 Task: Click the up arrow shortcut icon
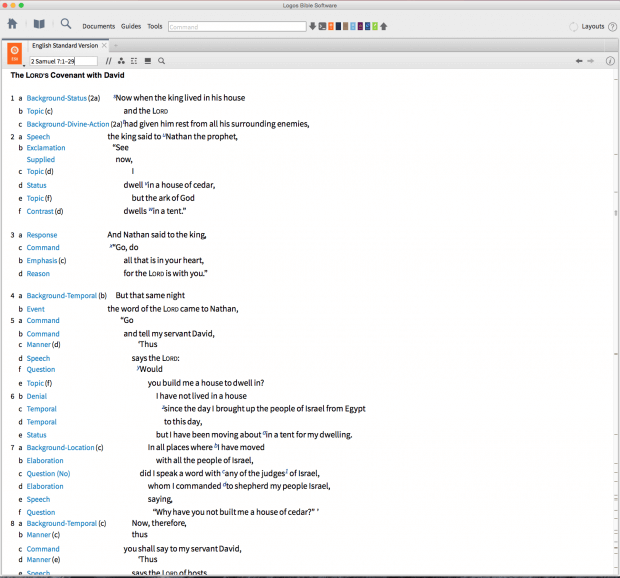click(x=384, y=26)
